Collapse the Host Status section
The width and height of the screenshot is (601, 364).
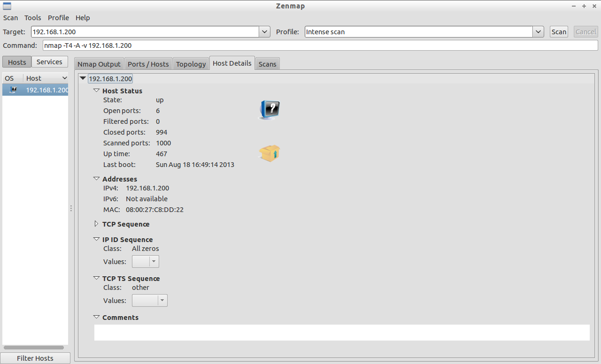(x=96, y=91)
